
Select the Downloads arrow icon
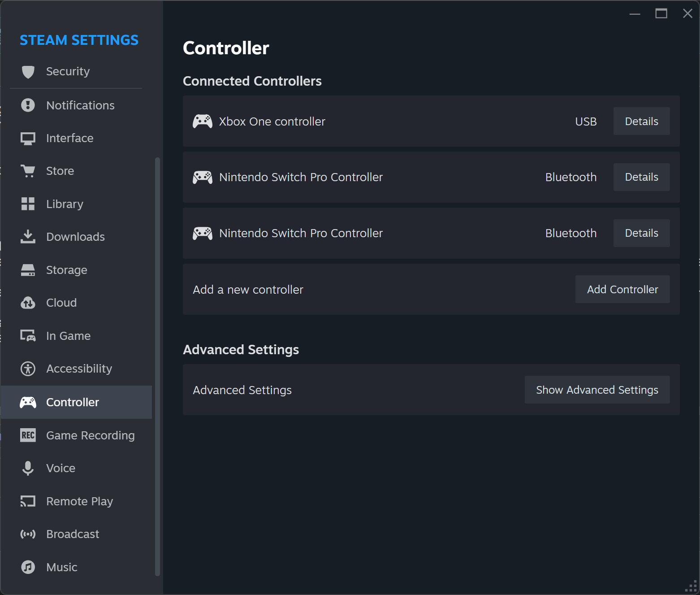point(28,237)
